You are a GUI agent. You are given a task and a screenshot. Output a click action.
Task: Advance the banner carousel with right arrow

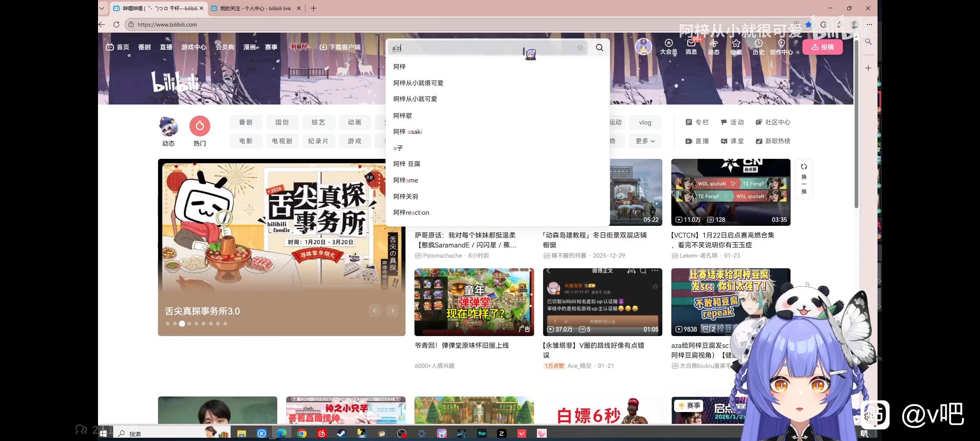point(392,311)
